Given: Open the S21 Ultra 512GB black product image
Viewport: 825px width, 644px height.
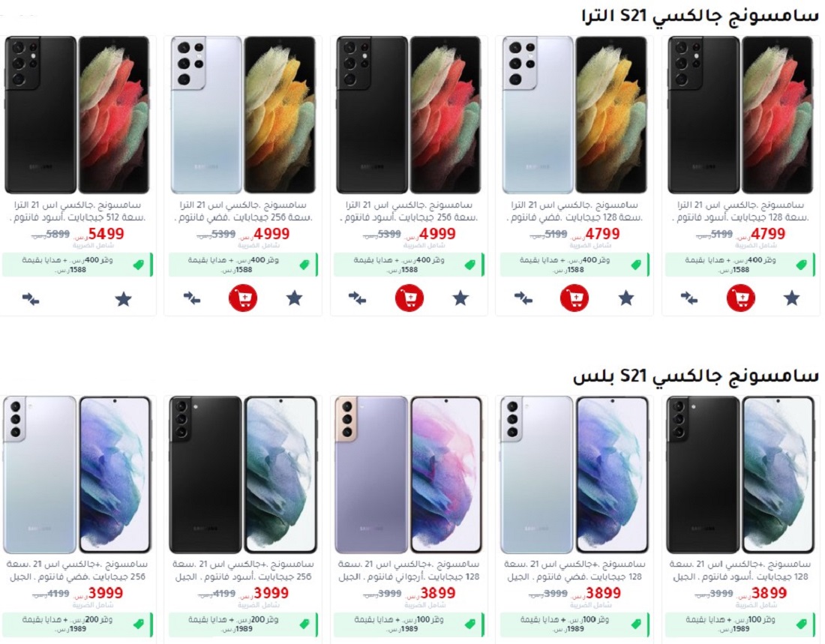Looking at the screenshot, I should click(76, 115).
